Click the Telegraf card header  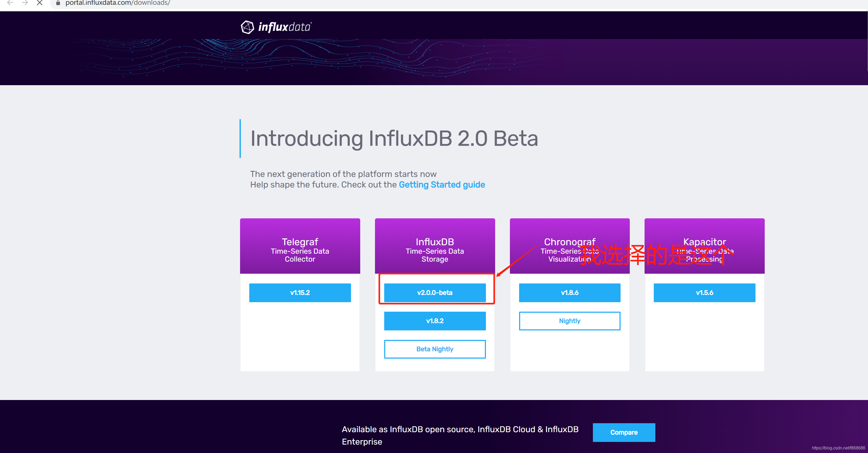click(300, 246)
